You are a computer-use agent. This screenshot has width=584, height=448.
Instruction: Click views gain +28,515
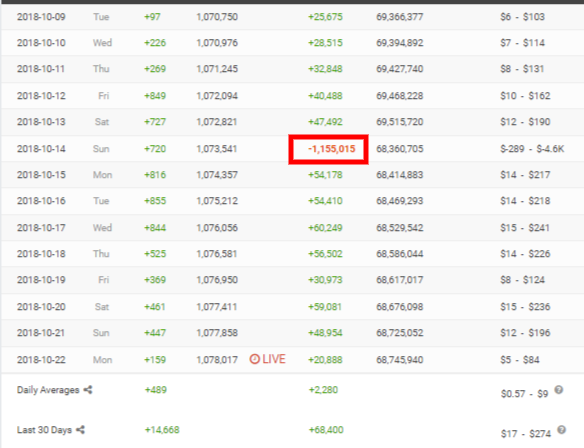(325, 43)
